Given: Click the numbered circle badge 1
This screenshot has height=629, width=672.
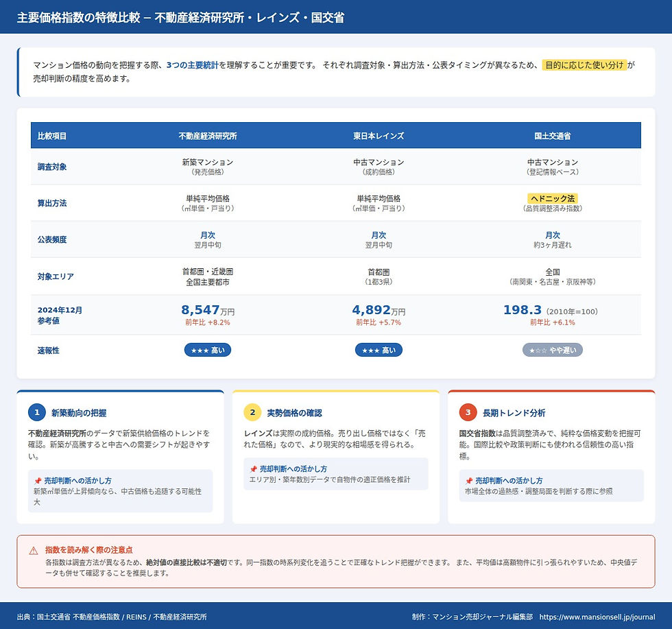Looking at the screenshot, I should [x=37, y=412].
